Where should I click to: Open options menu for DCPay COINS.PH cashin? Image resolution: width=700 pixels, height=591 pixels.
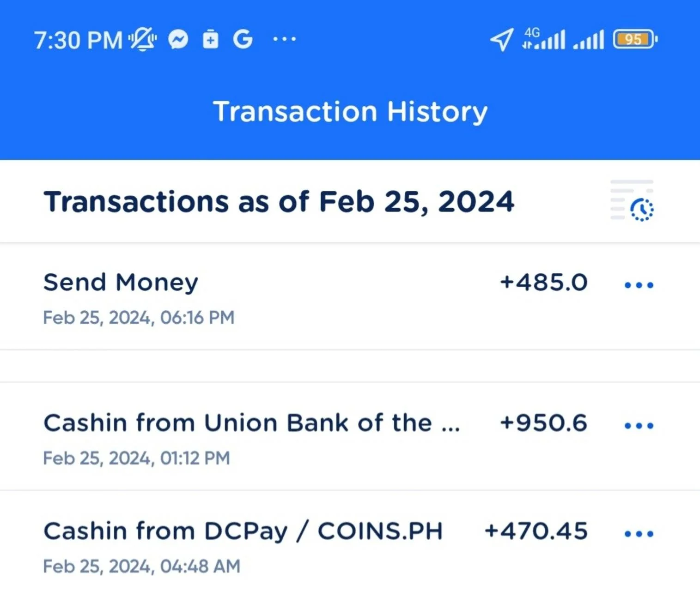(x=639, y=534)
